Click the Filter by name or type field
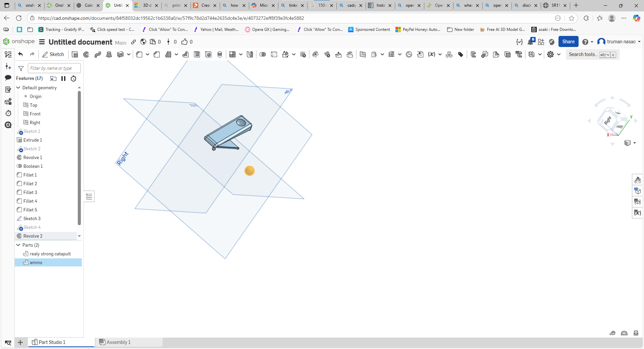Screen dimensions: 644x349 click(54, 68)
